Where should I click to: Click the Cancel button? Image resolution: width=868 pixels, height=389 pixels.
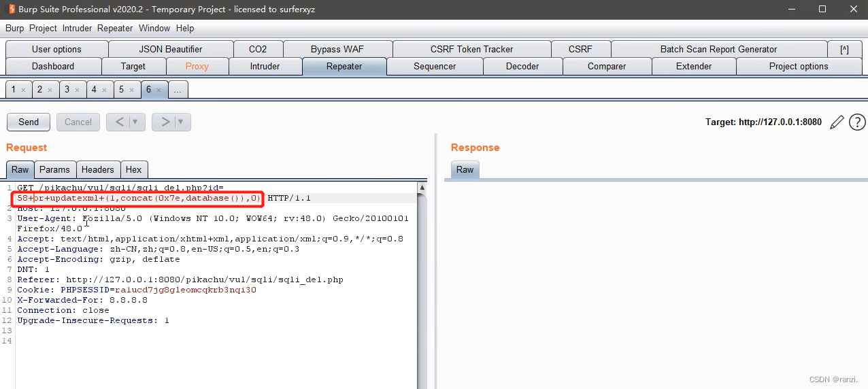click(78, 122)
